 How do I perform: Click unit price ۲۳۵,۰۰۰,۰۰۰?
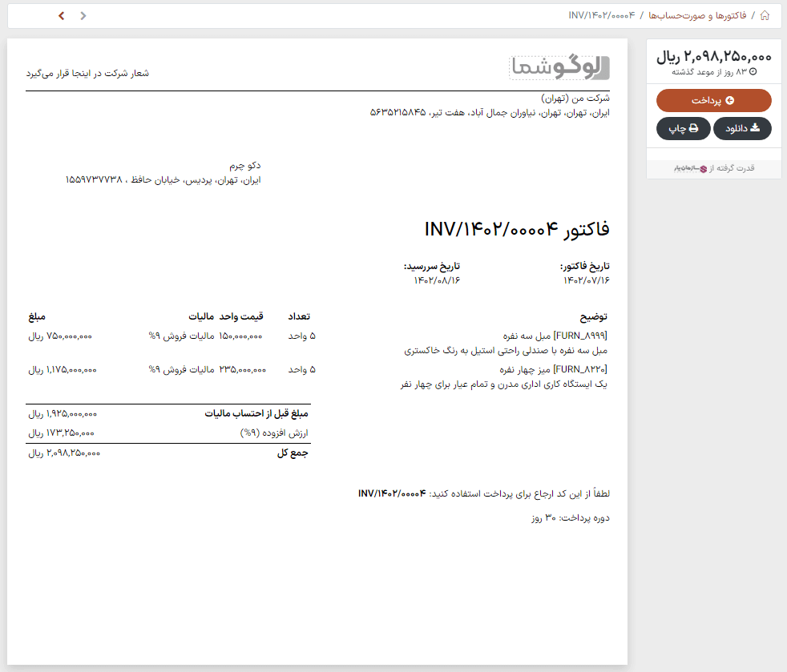click(x=242, y=369)
